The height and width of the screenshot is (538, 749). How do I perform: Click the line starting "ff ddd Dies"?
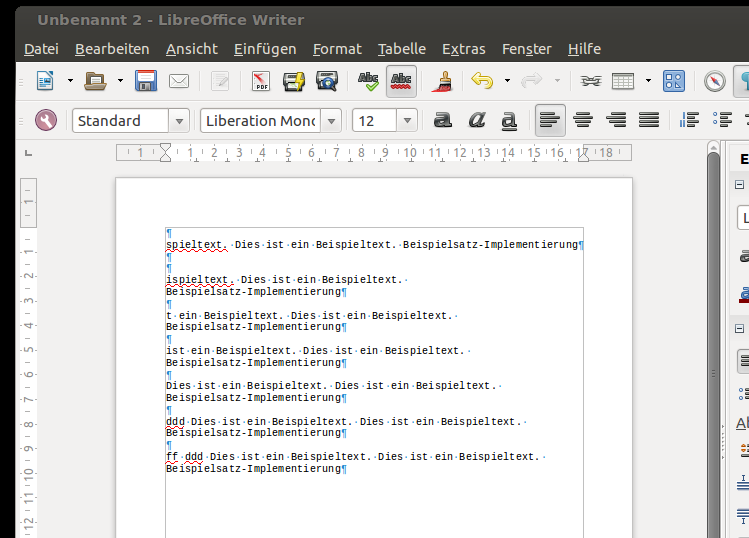355,456
